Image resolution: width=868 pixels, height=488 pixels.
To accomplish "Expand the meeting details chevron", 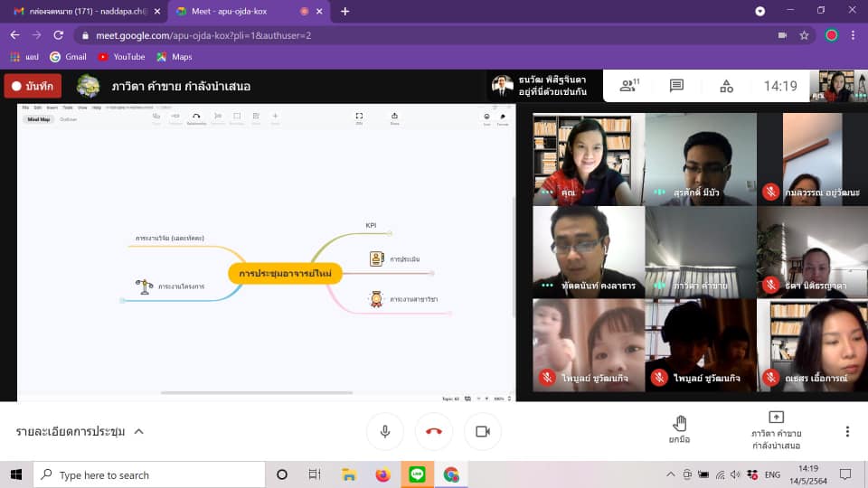I will (x=139, y=431).
